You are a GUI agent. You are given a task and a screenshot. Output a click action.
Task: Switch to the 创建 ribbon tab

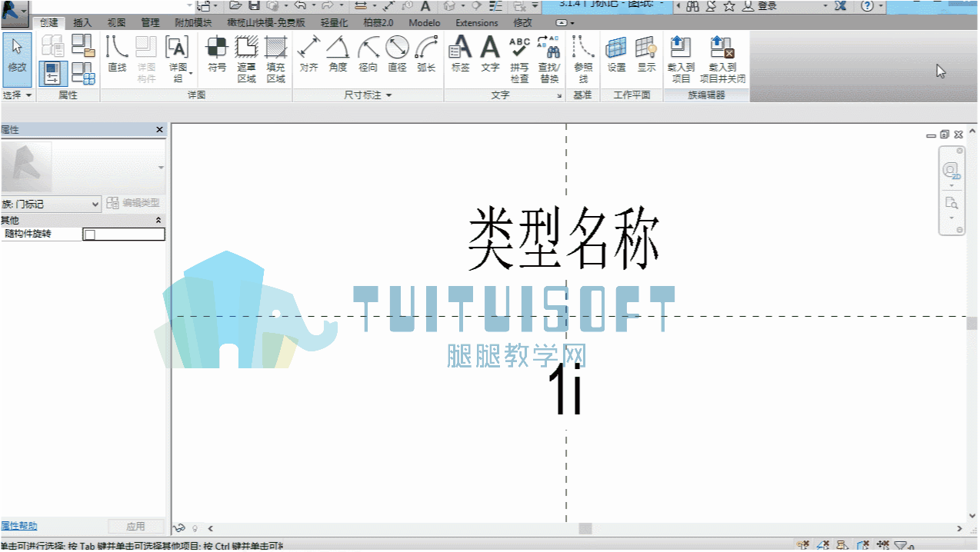pyautogui.click(x=50, y=23)
